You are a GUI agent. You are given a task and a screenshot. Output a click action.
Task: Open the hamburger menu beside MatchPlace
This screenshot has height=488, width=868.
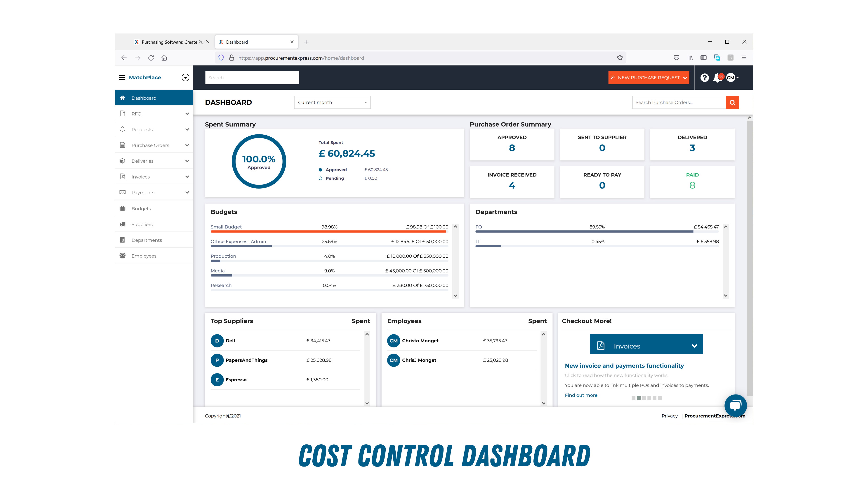point(122,77)
